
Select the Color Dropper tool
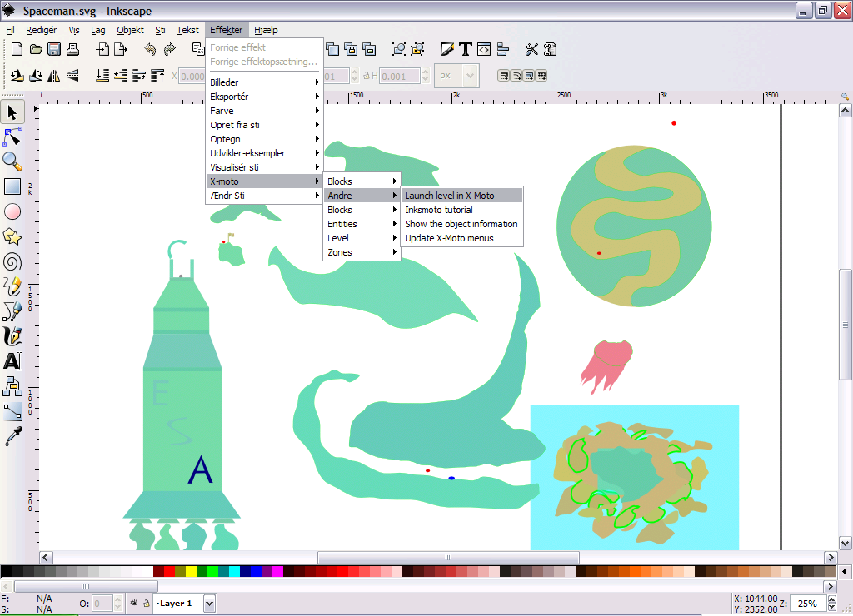(12, 435)
